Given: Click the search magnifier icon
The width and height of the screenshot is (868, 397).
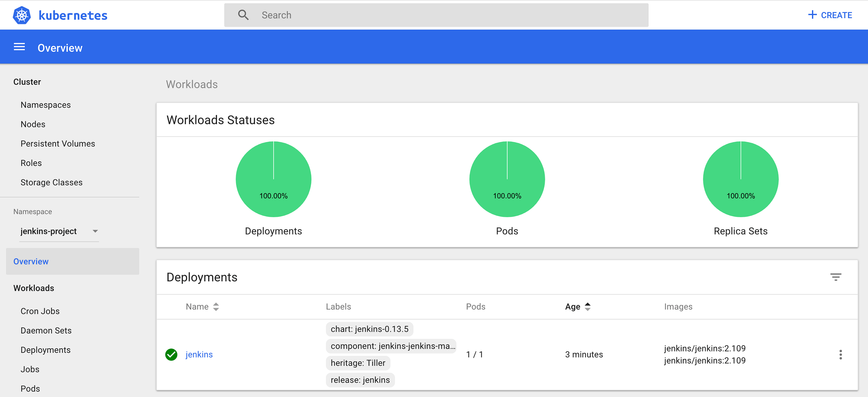Looking at the screenshot, I should pyautogui.click(x=243, y=15).
